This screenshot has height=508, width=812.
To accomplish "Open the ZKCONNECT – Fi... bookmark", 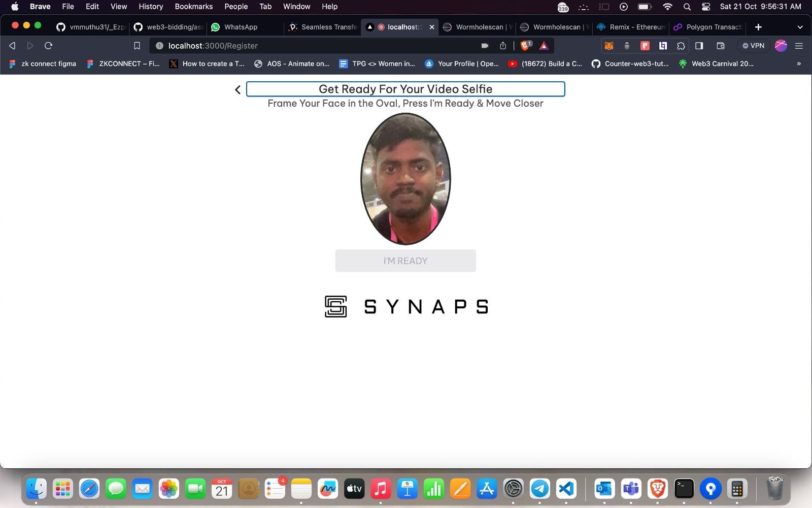I will pyautogui.click(x=123, y=63).
